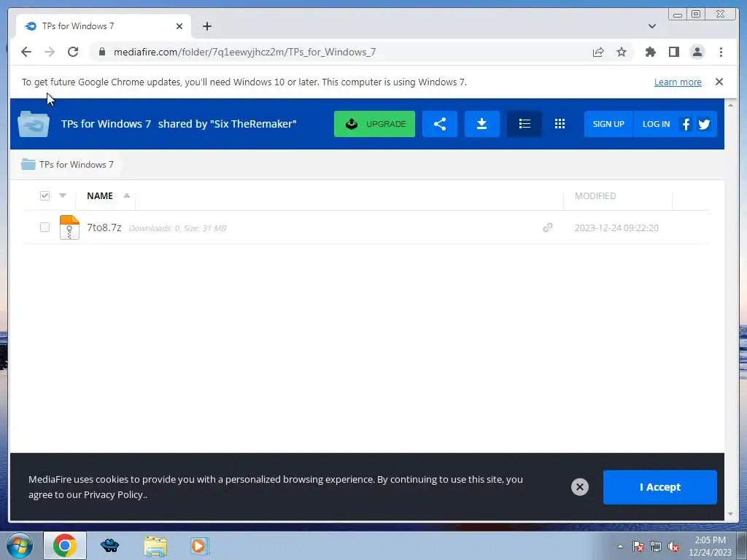The width and height of the screenshot is (747, 560).
Task: Click the Action Center flag tray icon
Action: pyautogui.click(x=638, y=547)
